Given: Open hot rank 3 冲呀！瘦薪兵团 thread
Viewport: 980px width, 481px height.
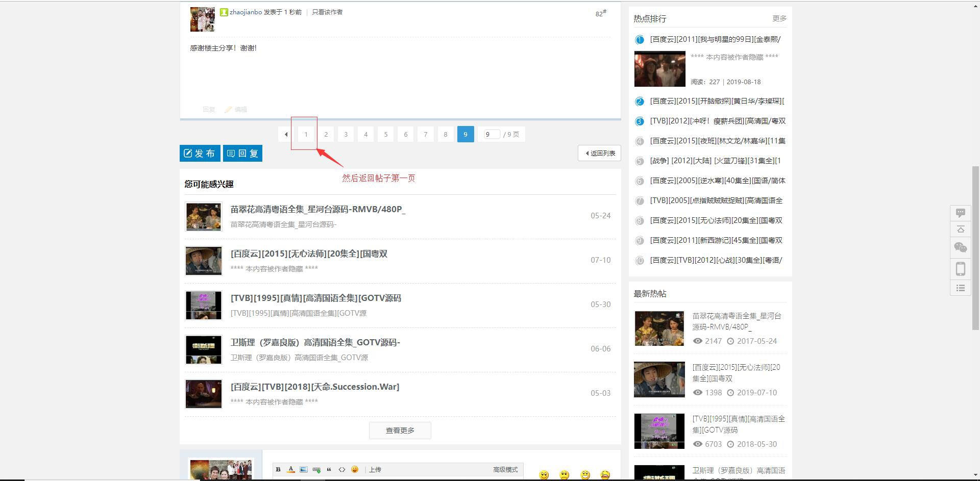Looking at the screenshot, I should click(718, 121).
